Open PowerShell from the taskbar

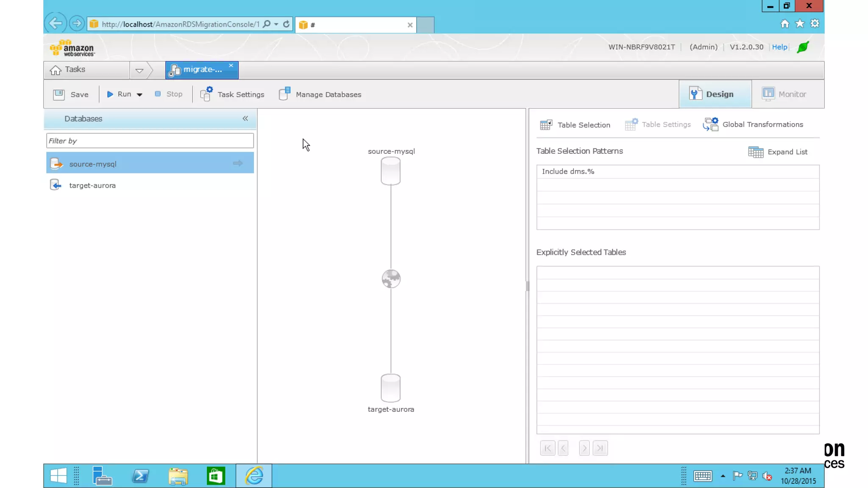(x=140, y=476)
